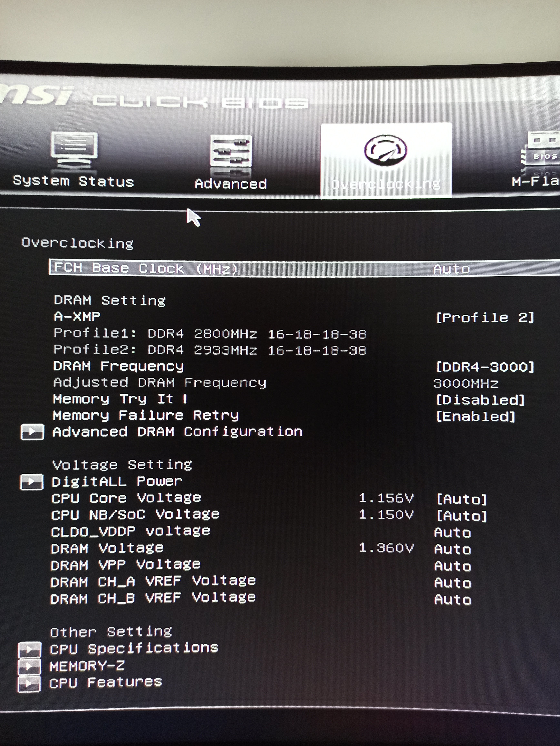This screenshot has height=746, width=560.
Task: Click arrow icon beside DigitALL Power
Action: click(x=32, y=482)
